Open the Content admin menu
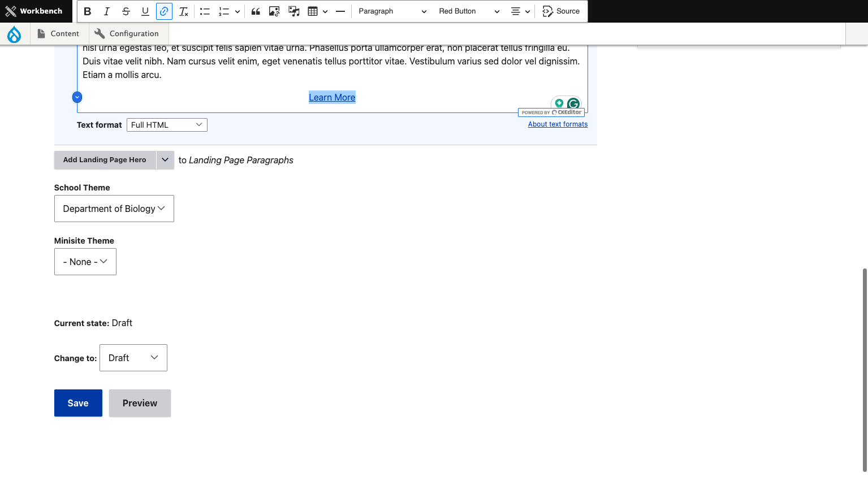This screenshot has height=477, width=868. 58,34
